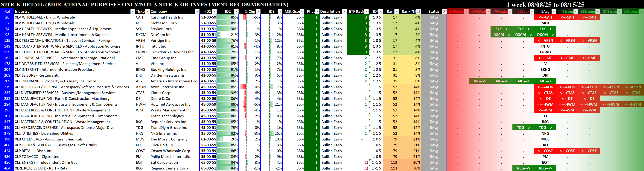Expand the 4Strong column filter dropdown
This screenshot has height=171, width=644.
pos(576,11)
